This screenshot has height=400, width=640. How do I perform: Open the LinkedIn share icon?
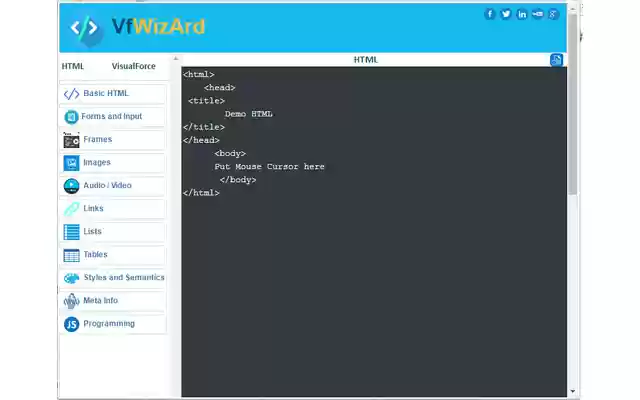click(522, 14)
